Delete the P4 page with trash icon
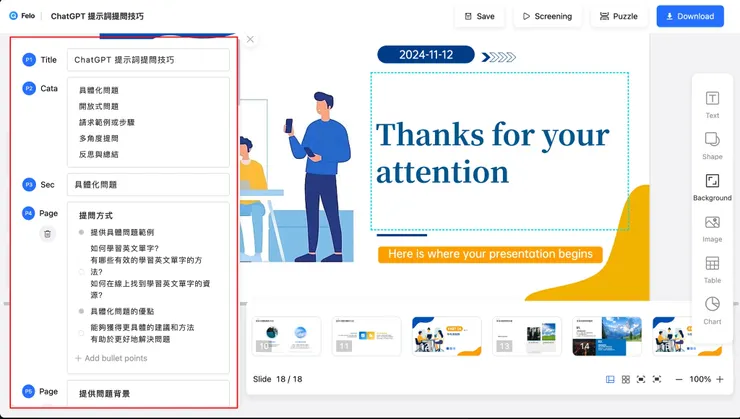This screenshot has height=419, width=740. pyautogui.click(x=47, y=234)
